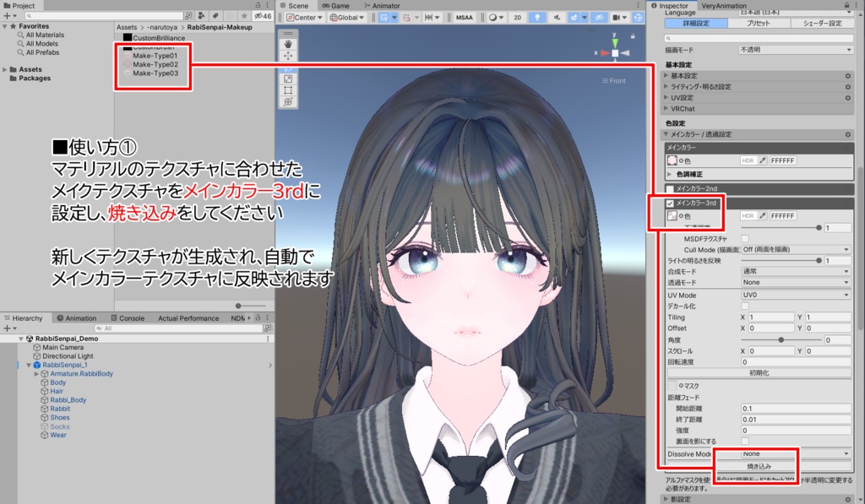Toggle scene effects icon
Image resolution: width=865 pixels, height=504 pixels.
click(x=574, y=18)
